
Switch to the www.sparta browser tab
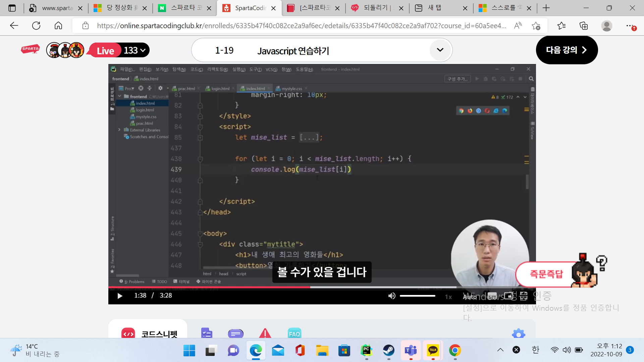click(x=56, y=8)
